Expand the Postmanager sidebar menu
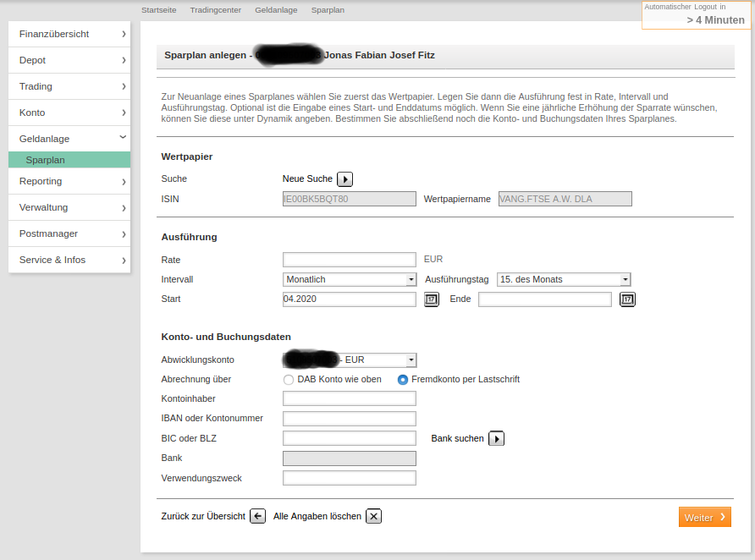 click(x=69, y=233)
